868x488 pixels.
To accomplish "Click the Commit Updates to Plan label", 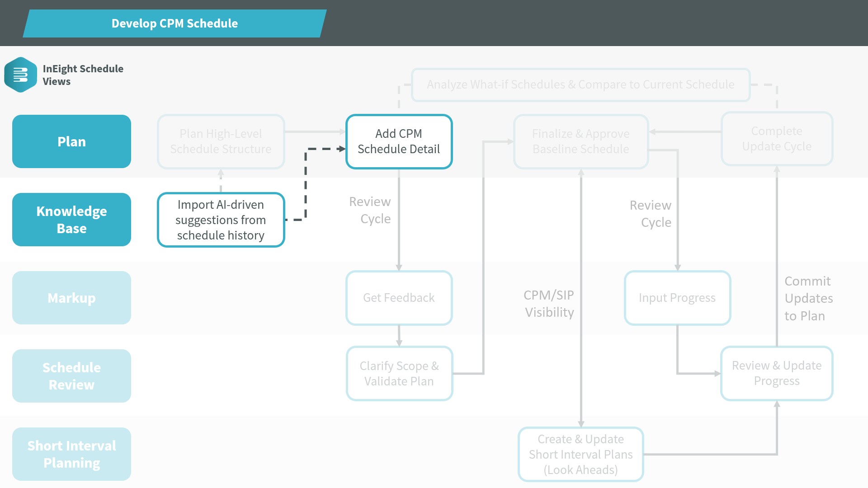I will tap(808, 298).
